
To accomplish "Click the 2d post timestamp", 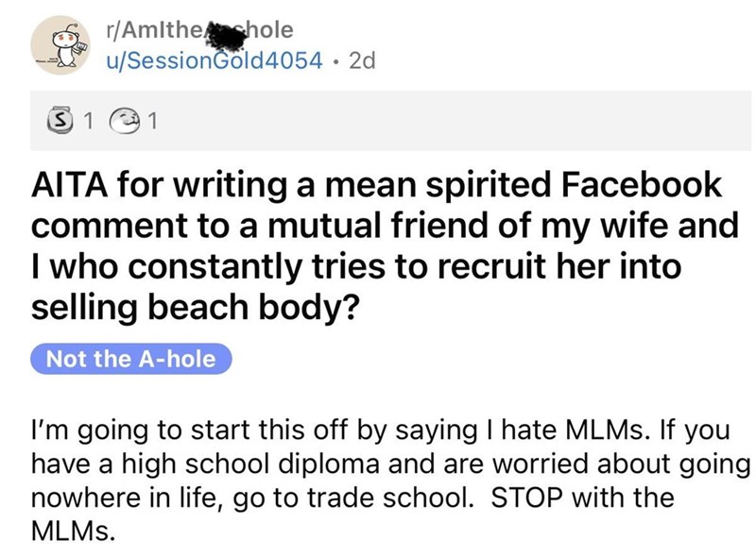I will (362, 62).
